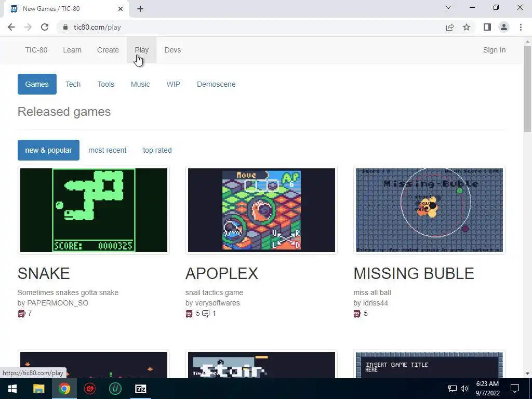The width and height of the screenshot is (532, 399).
Task: Sort games by most recent
Action: [107, 150]
